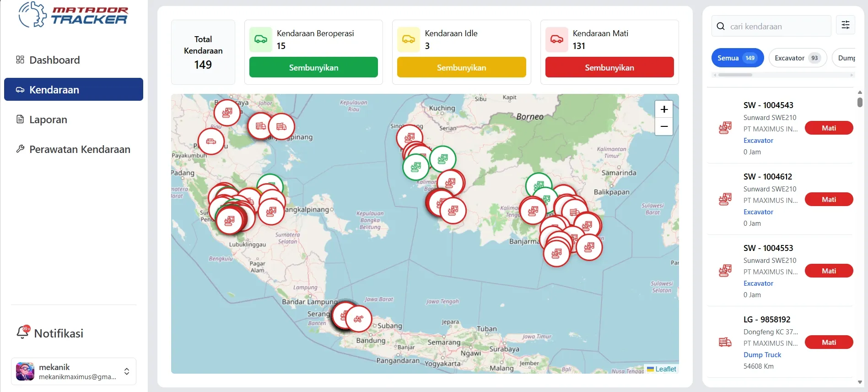Click the mekanik user avatar
The image size is (868, 392).
[x=25, y=371]
